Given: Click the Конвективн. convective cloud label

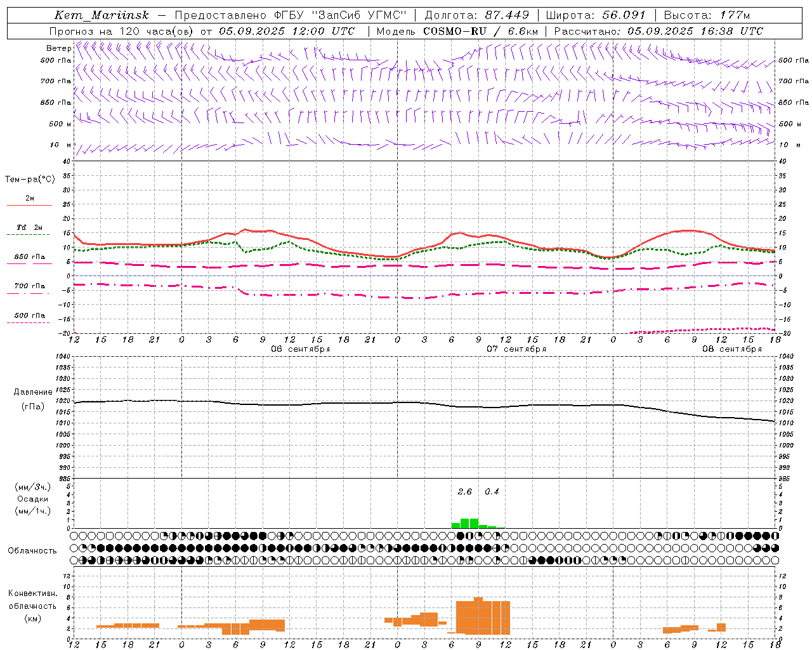Looking at the screenshot, I should pyautogui.click(x=33, y=594).
